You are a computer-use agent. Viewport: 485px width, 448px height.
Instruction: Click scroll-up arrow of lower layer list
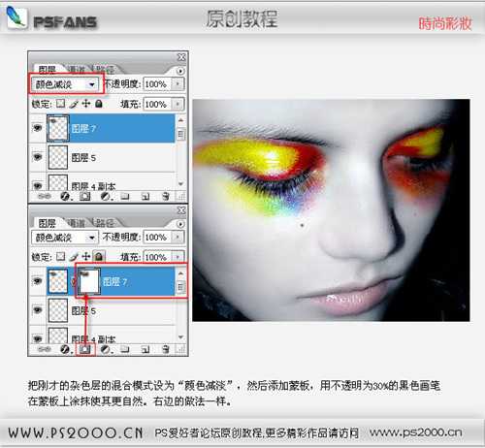click(x=180, y=273)
